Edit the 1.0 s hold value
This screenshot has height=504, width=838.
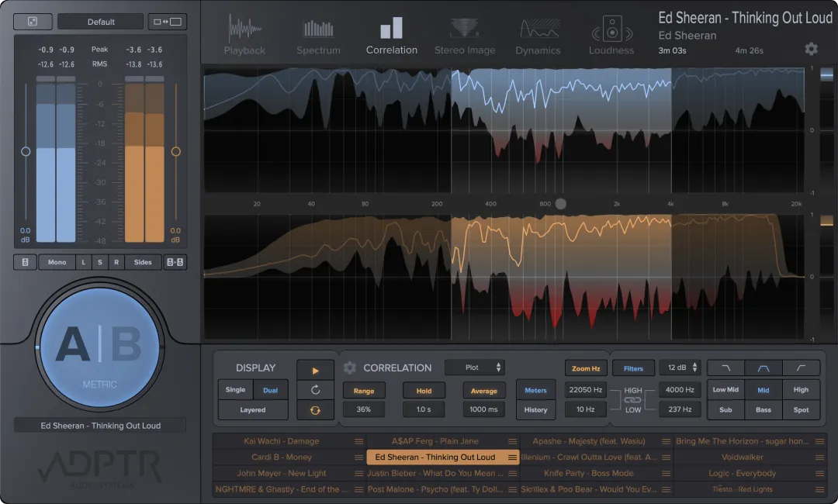tap(424, 409)
